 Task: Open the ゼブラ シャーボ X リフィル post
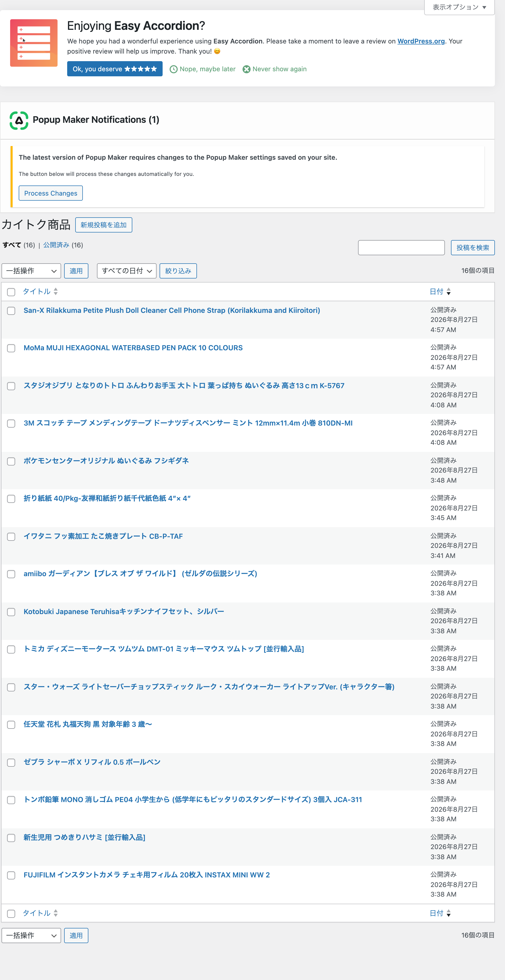click(x=92, y=762)
